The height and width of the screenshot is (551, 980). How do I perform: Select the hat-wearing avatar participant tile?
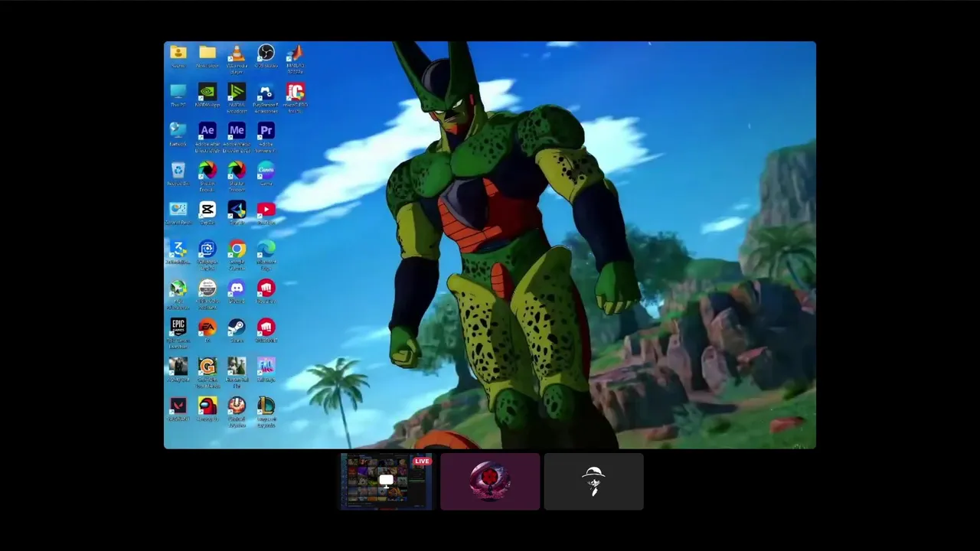coord(593,481)
